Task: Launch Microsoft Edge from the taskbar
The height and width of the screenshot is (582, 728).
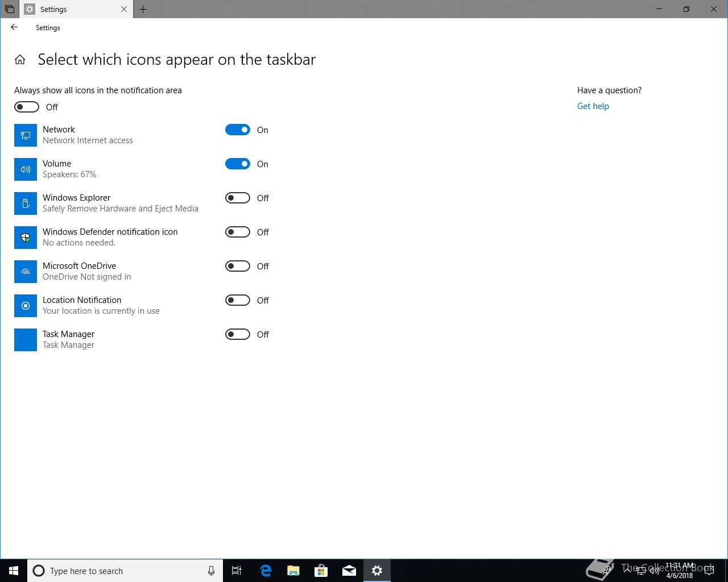Action: coord(266,571)
